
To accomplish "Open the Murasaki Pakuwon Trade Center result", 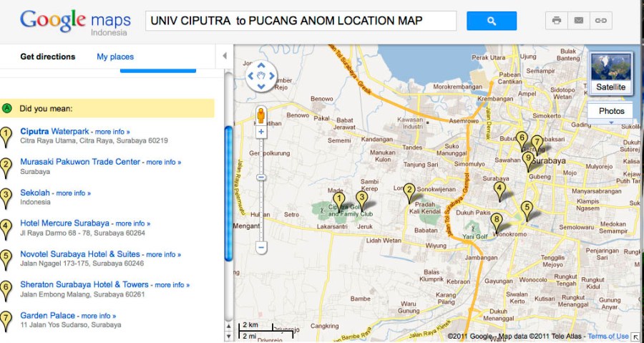I will click(x=80, y=162).
